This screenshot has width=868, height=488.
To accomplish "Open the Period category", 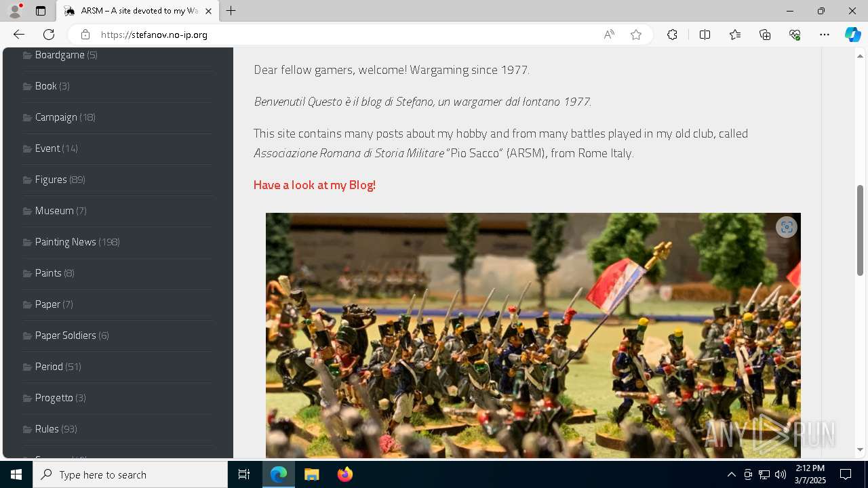I will click(49, 367).
